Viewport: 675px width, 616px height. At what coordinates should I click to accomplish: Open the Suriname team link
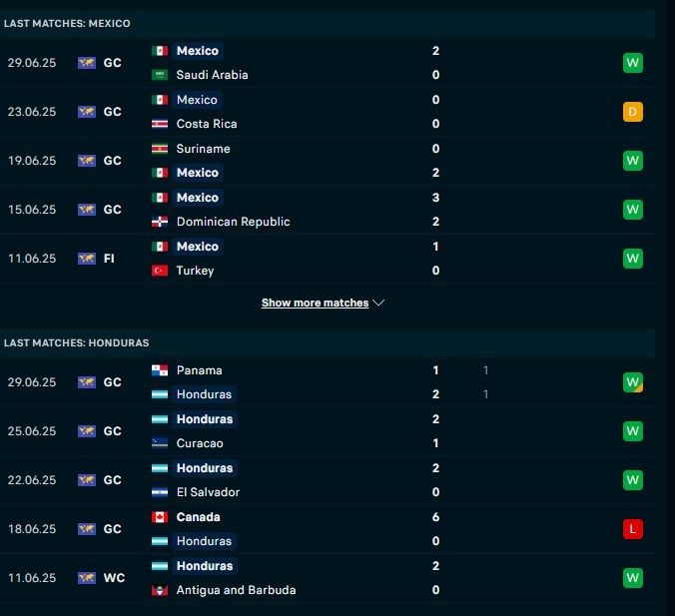[x=203, y=149]
